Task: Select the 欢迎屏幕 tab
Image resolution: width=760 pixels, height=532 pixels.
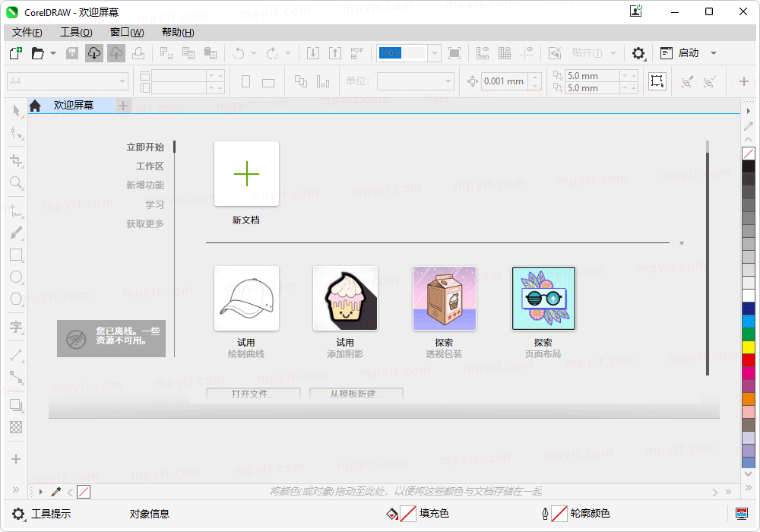Action: point(71,105)
